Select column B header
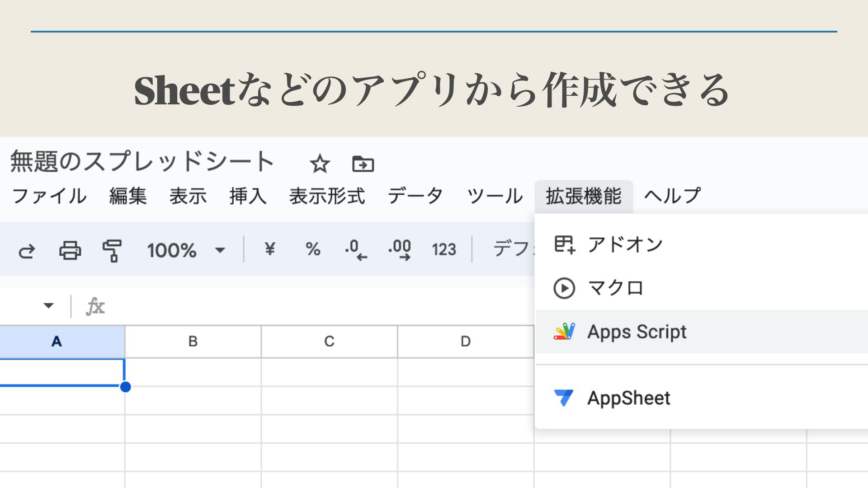The width and height of the screenshot is (868, 488). pyautogui.click(x=193, y=342)
